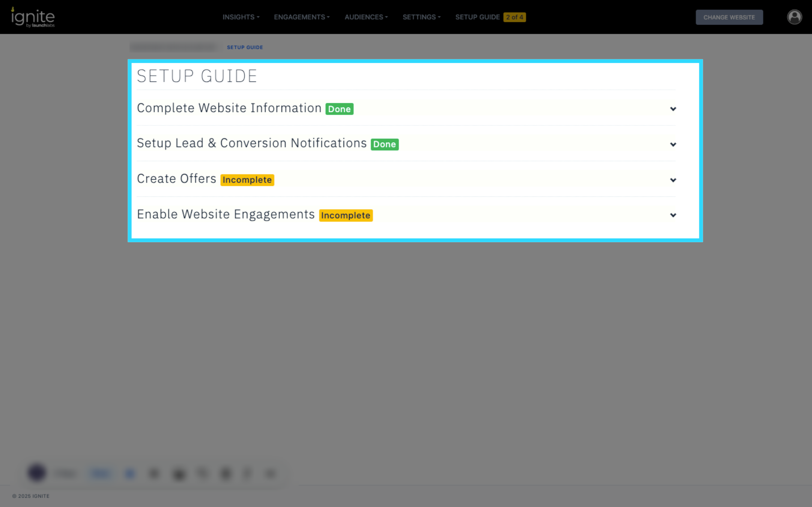Click the Ignite logo in header
Image resolution: width=812 pixels, height=507 pixels.
[x=33, y=17]
